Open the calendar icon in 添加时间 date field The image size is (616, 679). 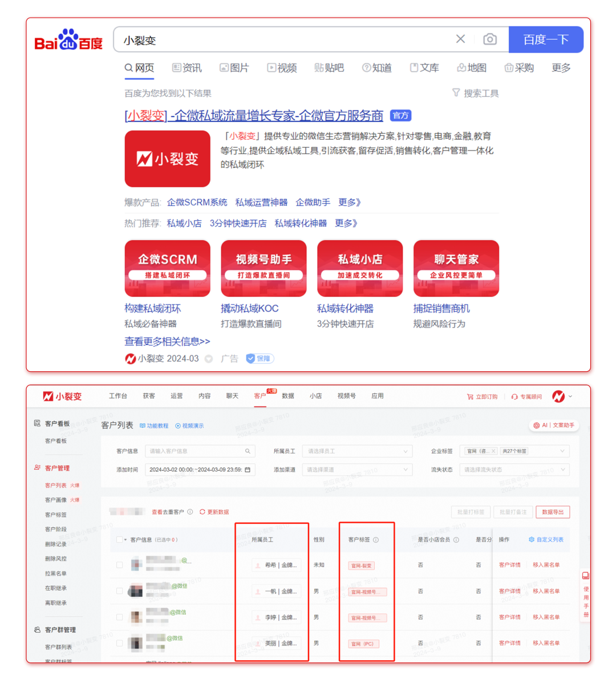click(248, 470)
